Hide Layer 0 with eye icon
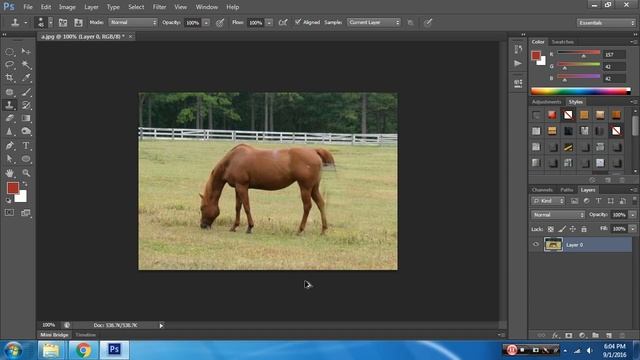 tap(536, 244)
